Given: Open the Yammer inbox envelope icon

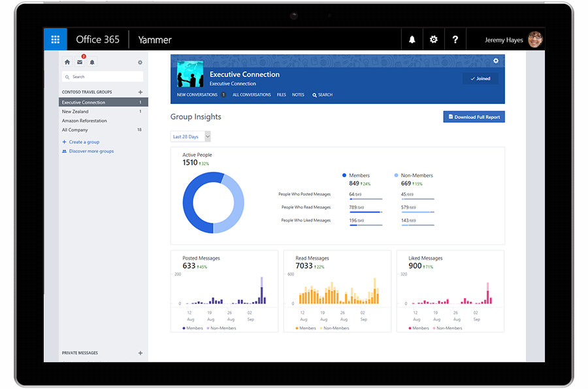Looking at the screenshot, I should point(80,61).
